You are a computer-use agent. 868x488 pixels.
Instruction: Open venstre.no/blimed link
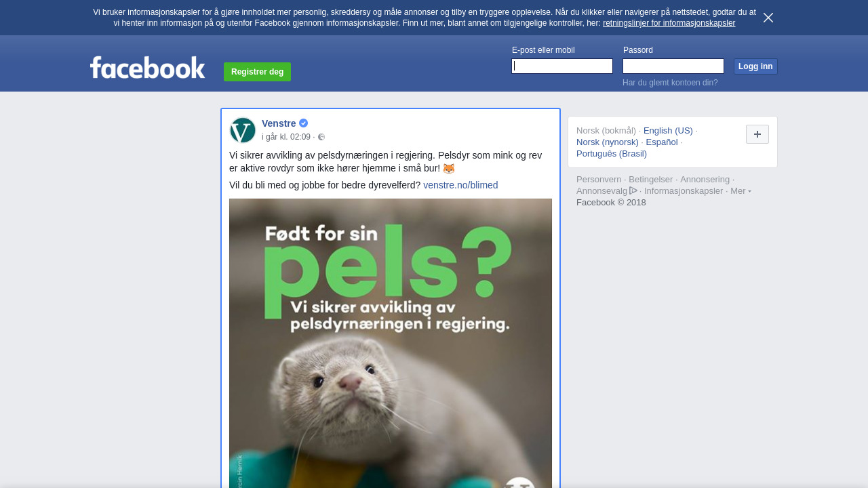460,185
